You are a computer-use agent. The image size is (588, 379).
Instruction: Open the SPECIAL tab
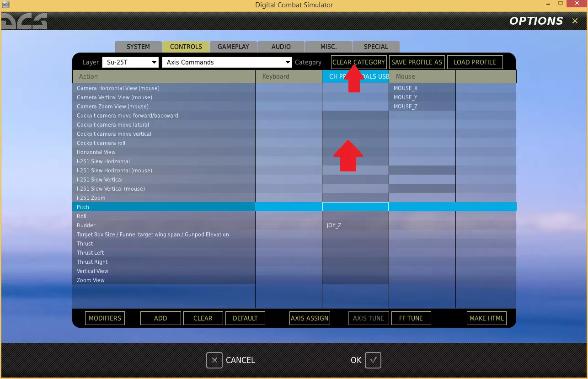coord(376,47)
